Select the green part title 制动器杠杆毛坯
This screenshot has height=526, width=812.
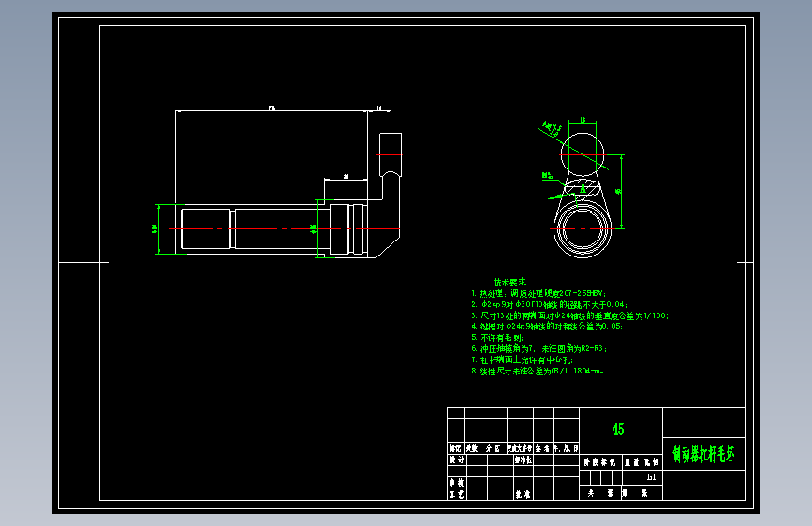pyautogui.click(x=703, y=454)
